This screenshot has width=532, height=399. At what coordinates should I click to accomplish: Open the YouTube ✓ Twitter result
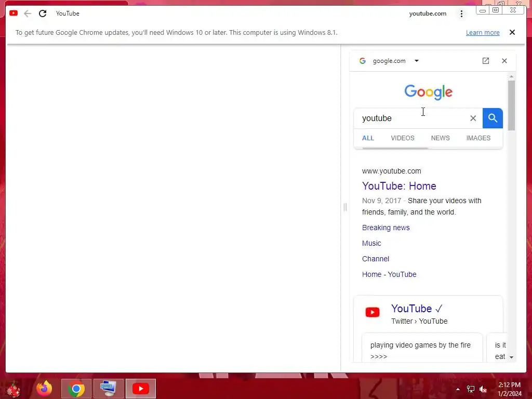(x=417, y=309)
